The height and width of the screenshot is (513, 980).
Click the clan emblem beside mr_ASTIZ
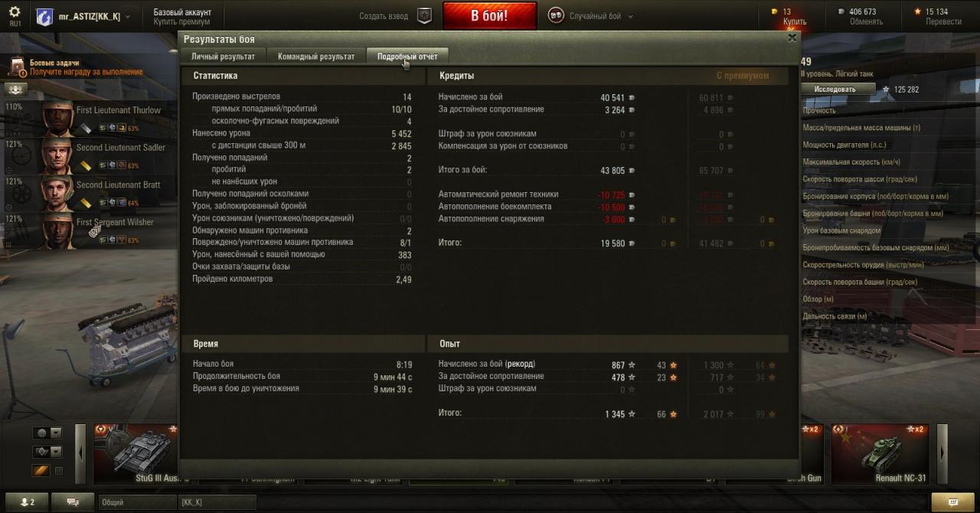click(45, 16)
